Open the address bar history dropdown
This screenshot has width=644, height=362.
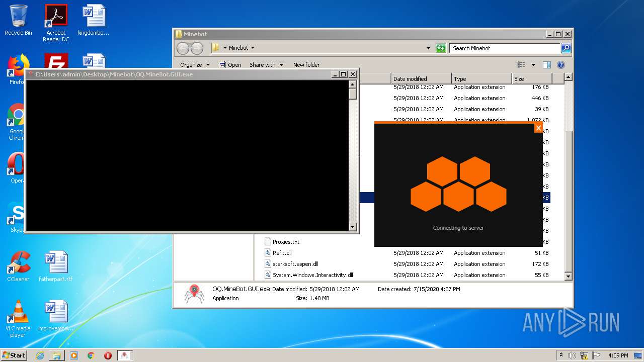point(428,48)
